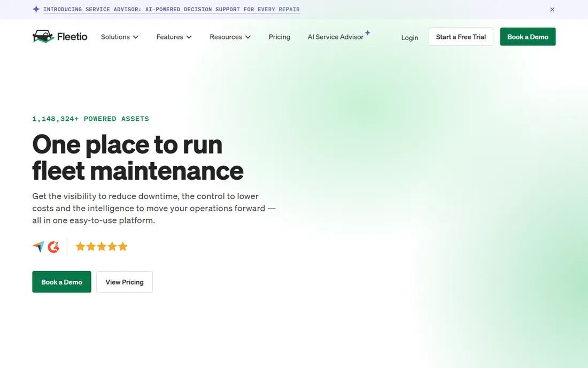Click Book a Demo below hero text
This screenshot has width=588, height=368.
(x=61, y=282)
